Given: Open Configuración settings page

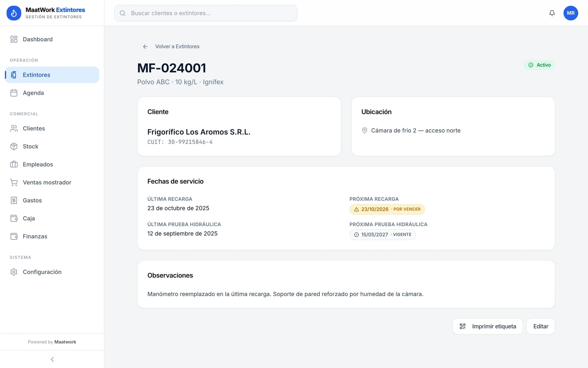Looking at the screenshot, I should click(x=52, y=272).
